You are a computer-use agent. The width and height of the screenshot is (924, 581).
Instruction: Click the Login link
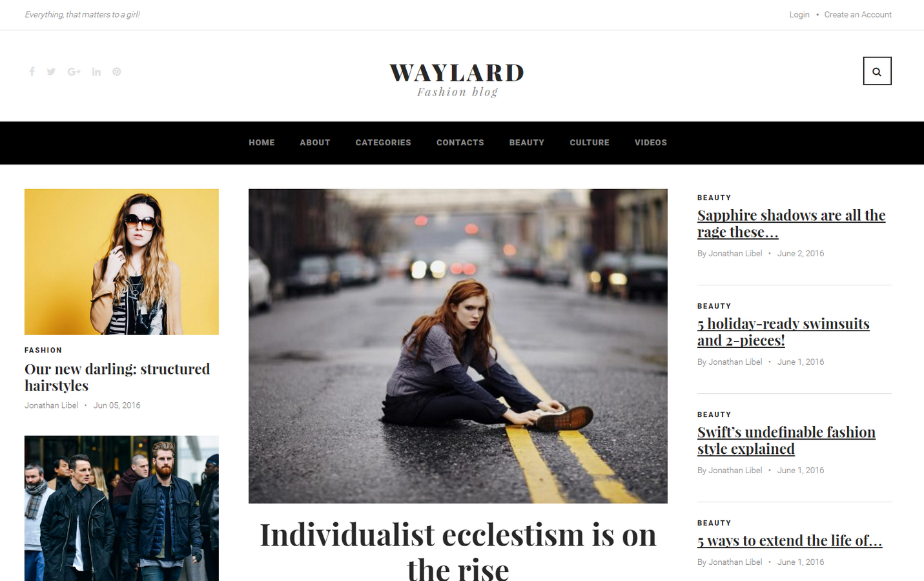coord(799,15)
